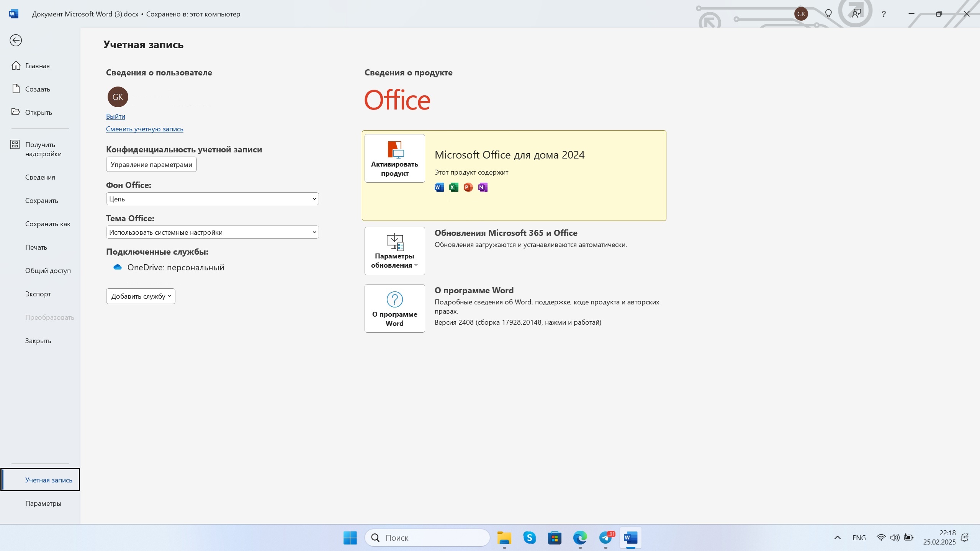Click the ENG language indicator
The height and width of the screenshot is (551, 980).
(859, 538)
